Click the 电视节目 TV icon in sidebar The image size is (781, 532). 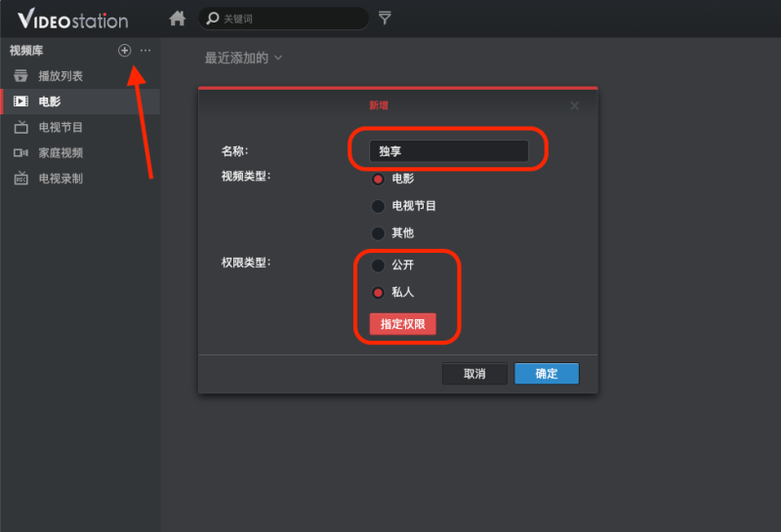coord(21,127)
